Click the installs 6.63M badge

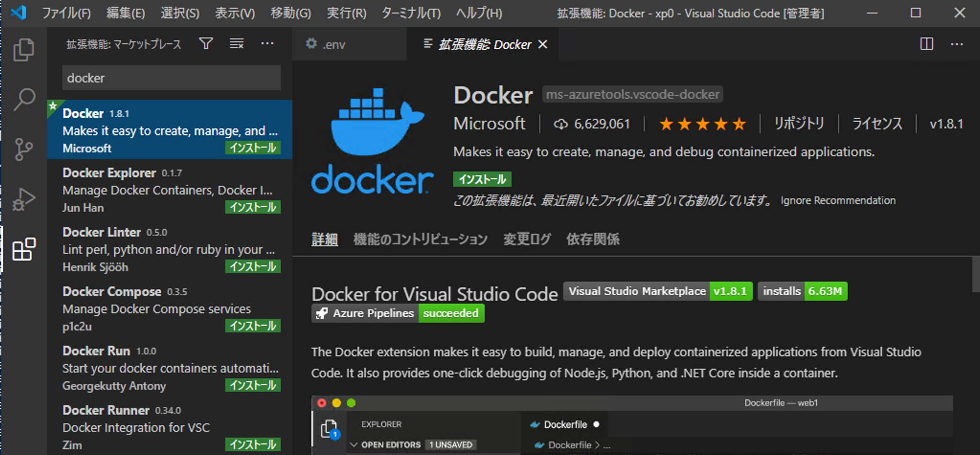click(x=802, y=291)
